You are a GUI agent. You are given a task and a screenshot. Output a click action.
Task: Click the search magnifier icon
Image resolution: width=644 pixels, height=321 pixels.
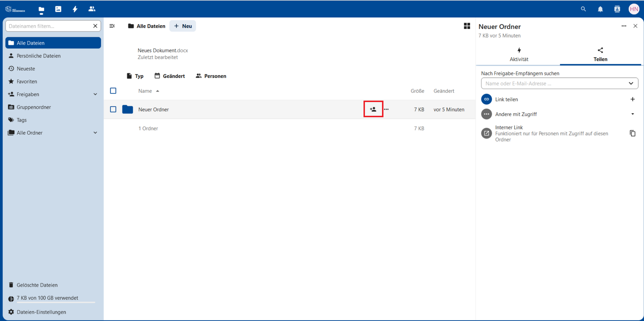click(x=583, y=9)
